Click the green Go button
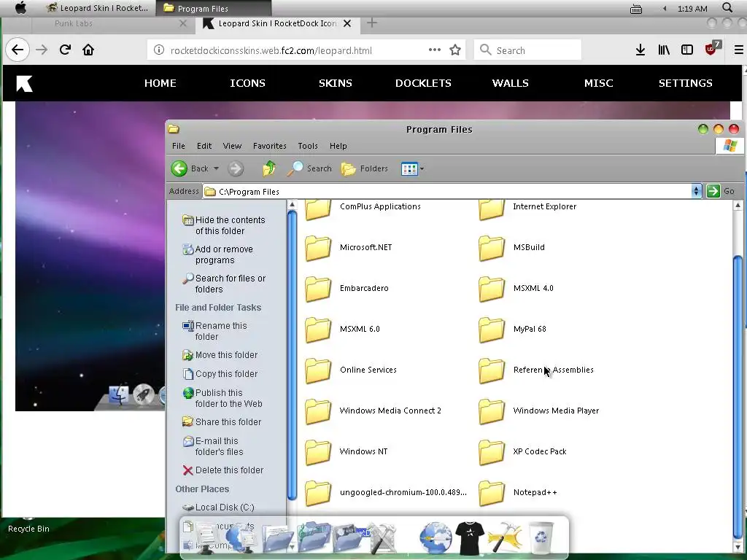This screenshot has width=747, height=560. [721, 192]
